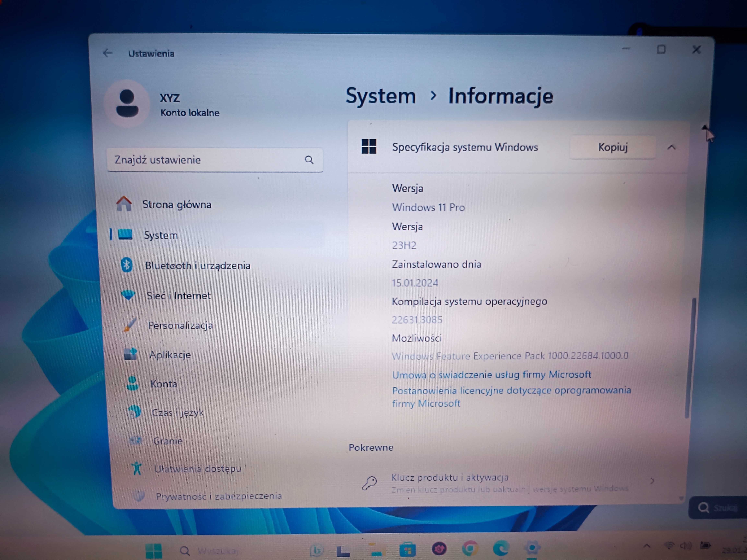Screen dimensions: 747x560
Task: Open Umowa o świadczenie usług firmy Microsoft
Action: point(492,375)
